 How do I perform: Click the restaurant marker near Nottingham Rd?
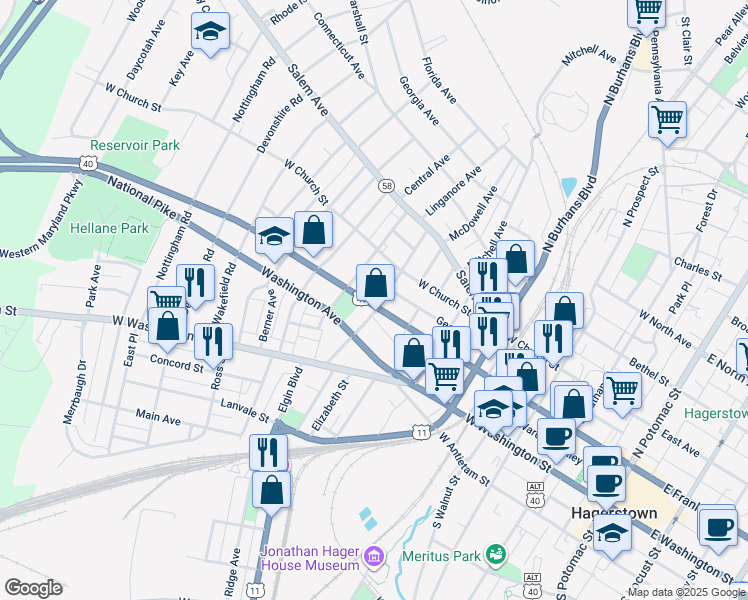tap(195, 285)
